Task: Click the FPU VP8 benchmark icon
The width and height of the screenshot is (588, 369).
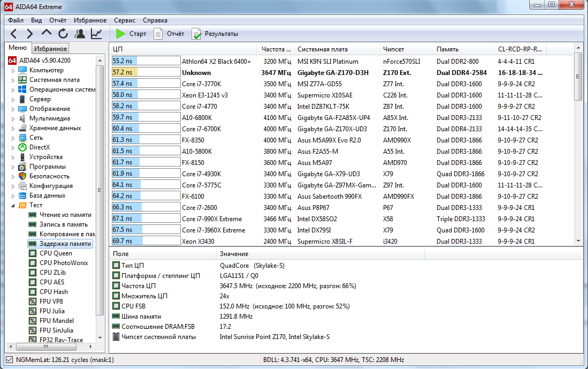Action: pyautogui.click(x=33, y=302)
